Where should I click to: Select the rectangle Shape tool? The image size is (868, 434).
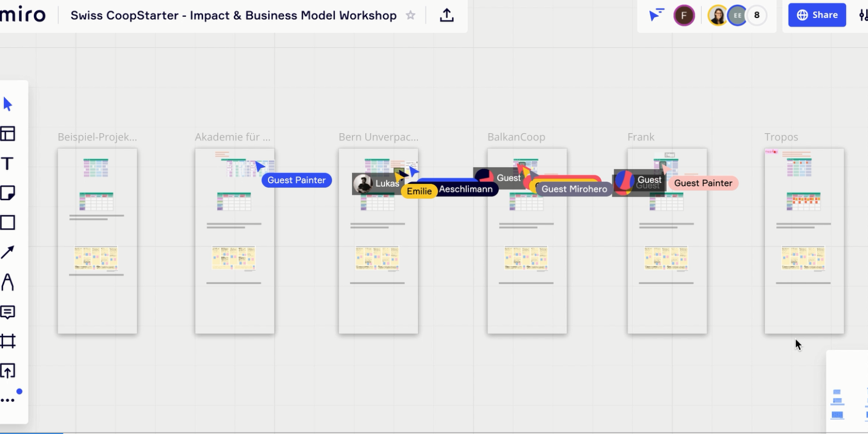[8, 223]
